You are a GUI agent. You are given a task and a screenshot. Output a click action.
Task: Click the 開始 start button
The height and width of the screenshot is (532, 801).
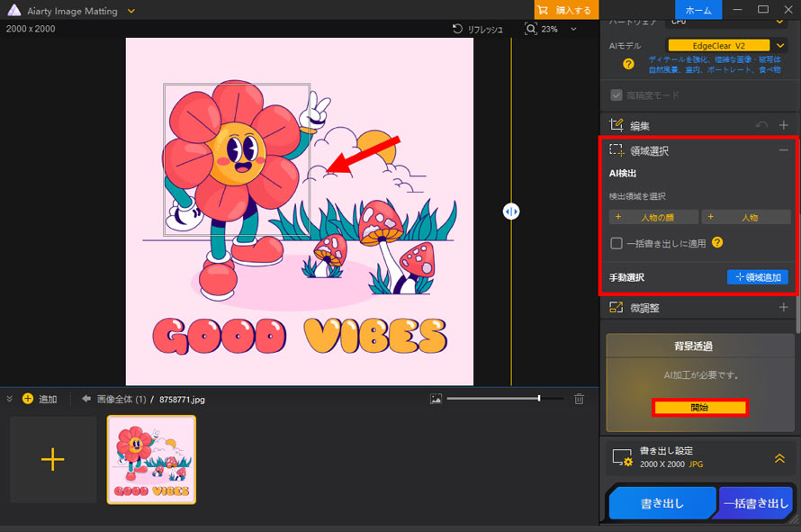tap(700, 407)
